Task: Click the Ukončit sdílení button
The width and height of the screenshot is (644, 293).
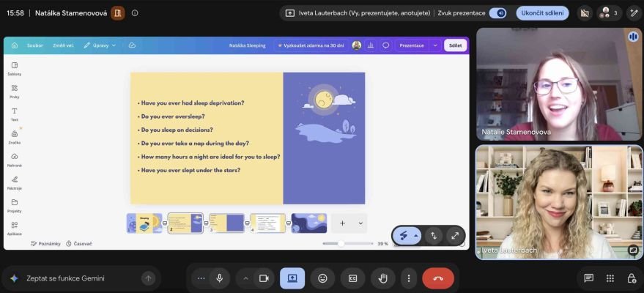Action: (x=542, y=13)
